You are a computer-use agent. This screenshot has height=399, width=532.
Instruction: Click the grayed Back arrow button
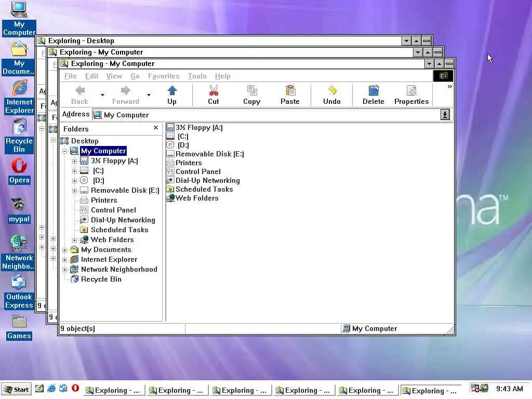[79, 95]
